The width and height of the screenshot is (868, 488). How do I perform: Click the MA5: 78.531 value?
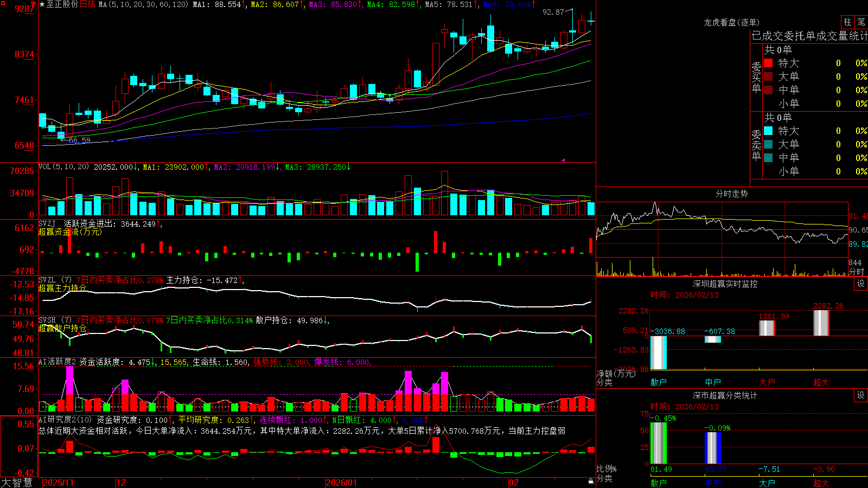[x=451, y=4]
